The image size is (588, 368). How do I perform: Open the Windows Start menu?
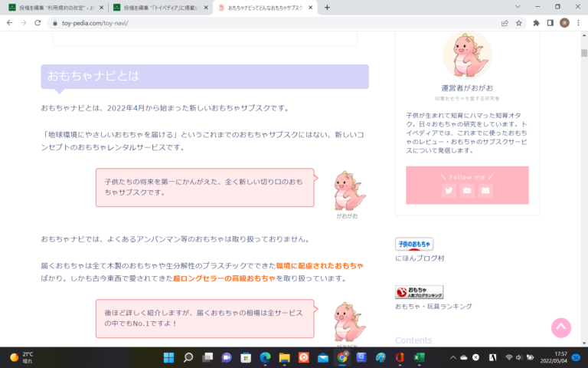[x=168, y=357]
